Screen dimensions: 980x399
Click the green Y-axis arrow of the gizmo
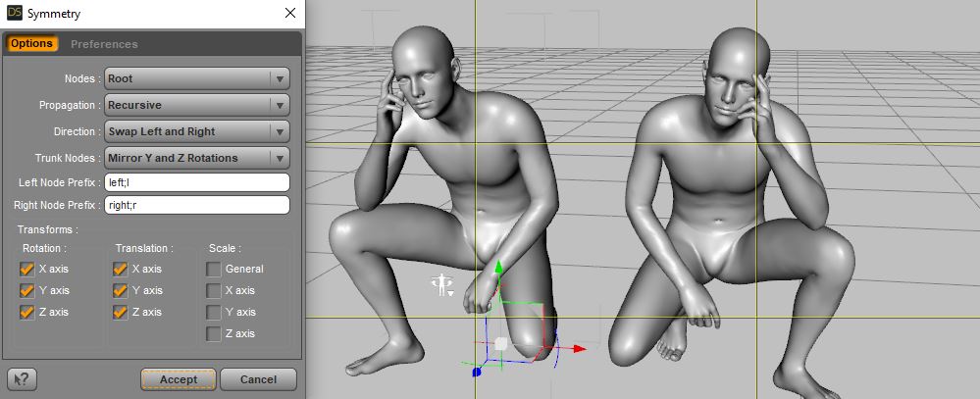[498, 269]
